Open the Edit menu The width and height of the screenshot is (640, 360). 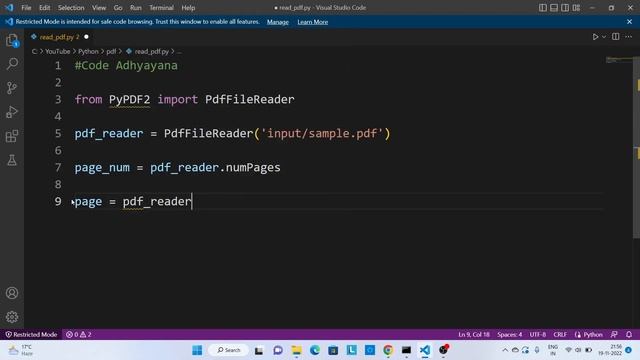[x=44, y=8]
